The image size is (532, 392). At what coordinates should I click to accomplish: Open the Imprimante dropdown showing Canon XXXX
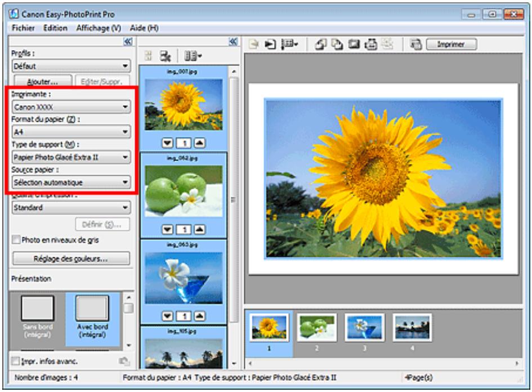coord(71,107)
